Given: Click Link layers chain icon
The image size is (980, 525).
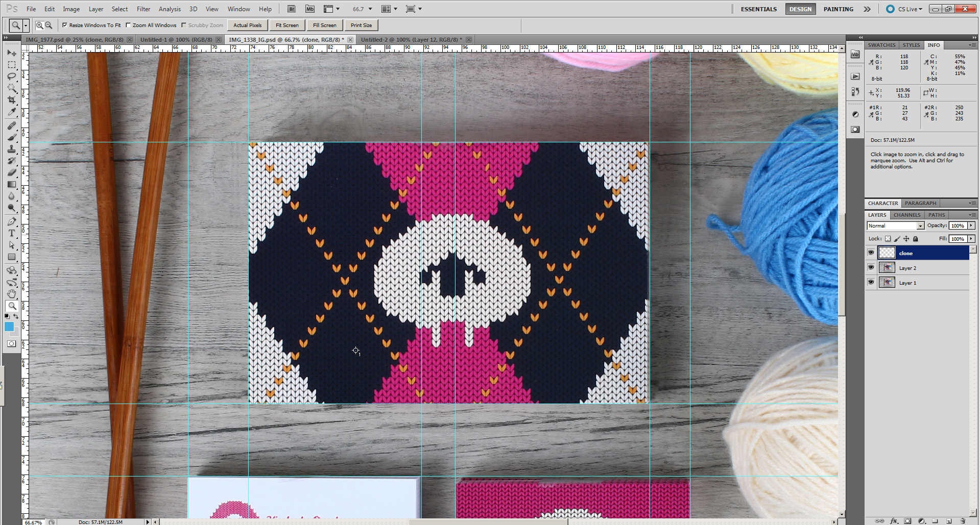Looking at the screenshot, I should coord(879,521).
